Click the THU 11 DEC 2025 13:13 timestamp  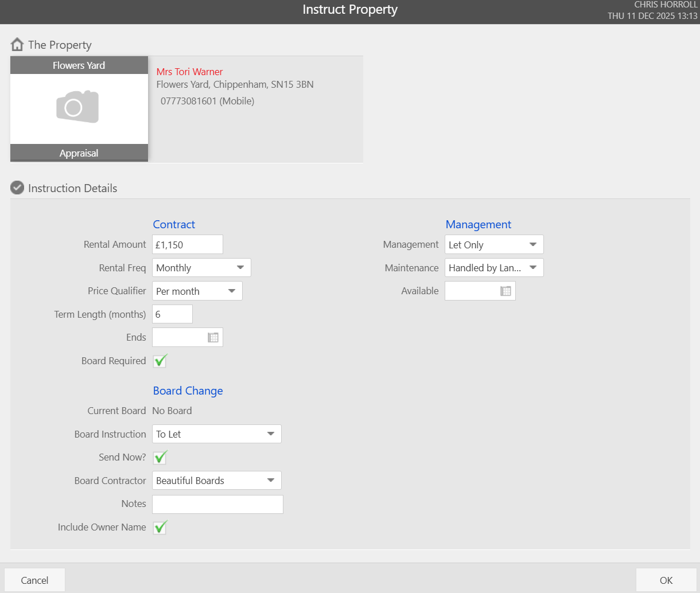653,16
